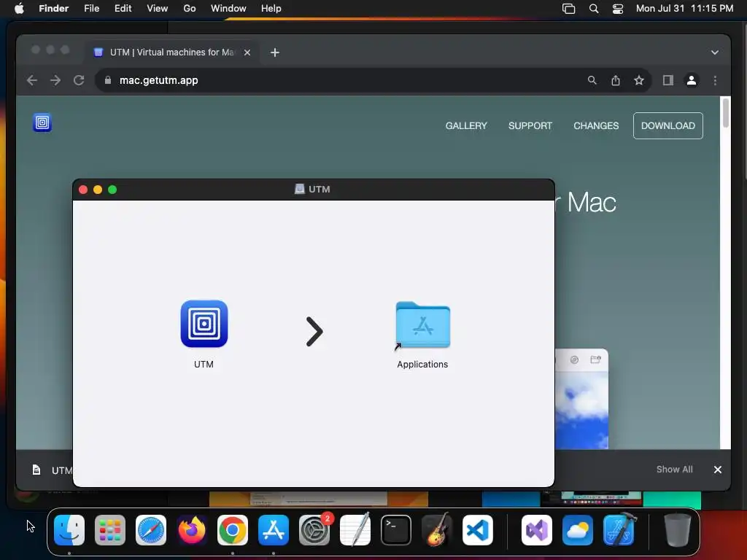
Task: Open the Go menu
Action: click(x=190, y=9)
